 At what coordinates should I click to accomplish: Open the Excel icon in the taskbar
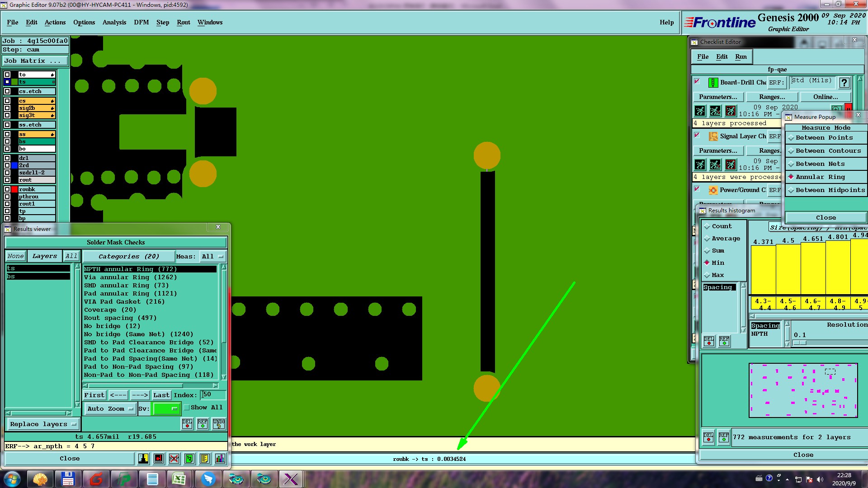click(179, 479)
